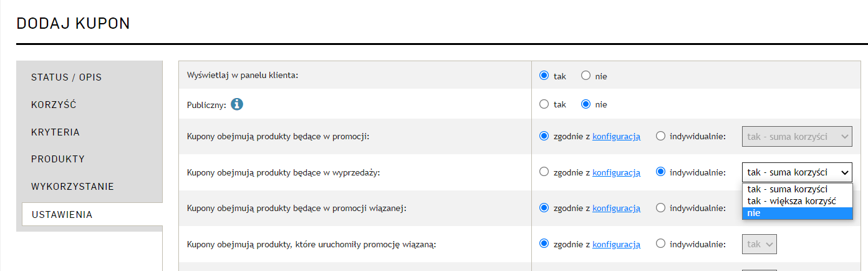
Task: Choose indywidualnie for promocję wiązaną trigger row
Action: click(661, 244)
